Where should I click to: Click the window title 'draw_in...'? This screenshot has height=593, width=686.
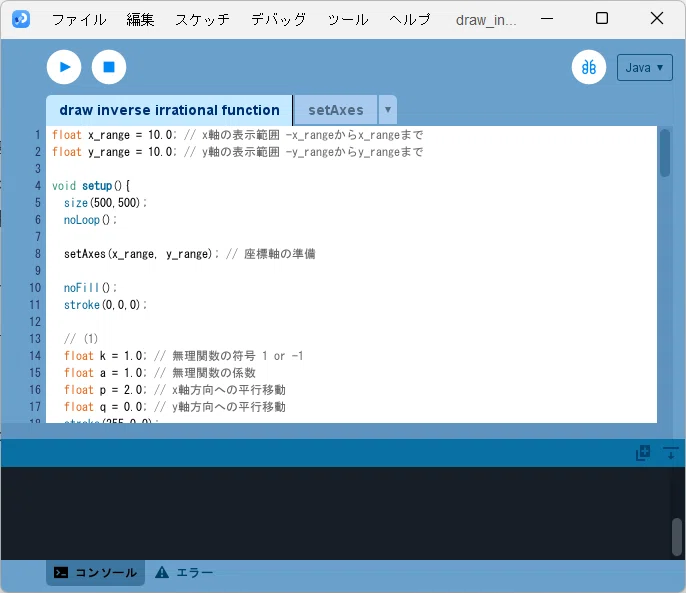pos(486,20)
